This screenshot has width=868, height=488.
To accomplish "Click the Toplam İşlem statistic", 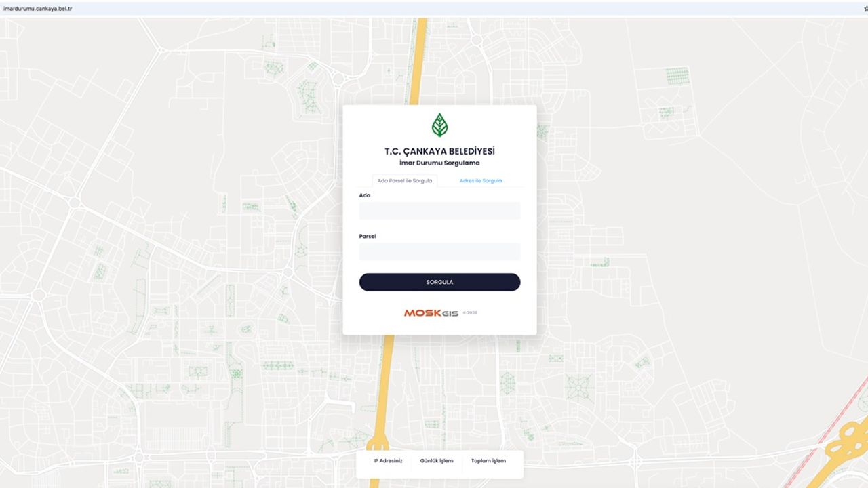I will [x=488, y=461].
